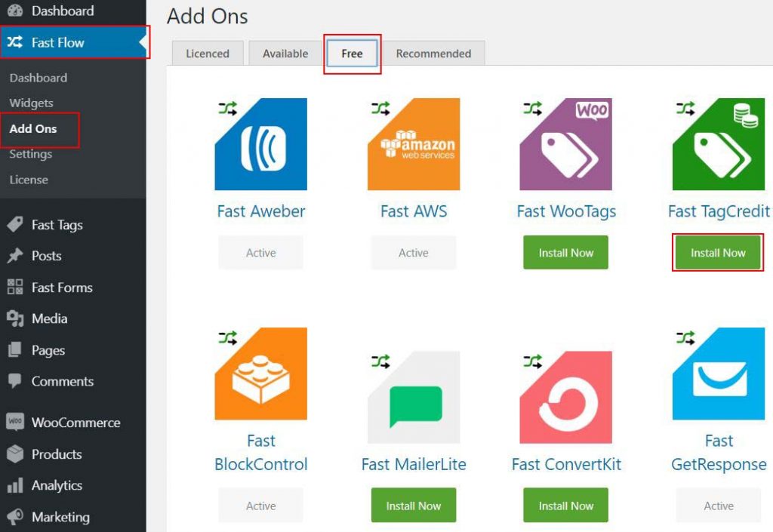Click the Fast ConvertKit red icon

point(565,373)
